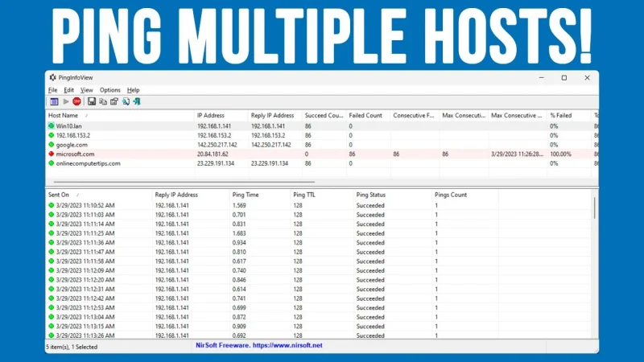This screenshot has height=362, width=644.
Task: Click the Find toolbar icon
Action: pyautogui.click(x=126, y=101)
